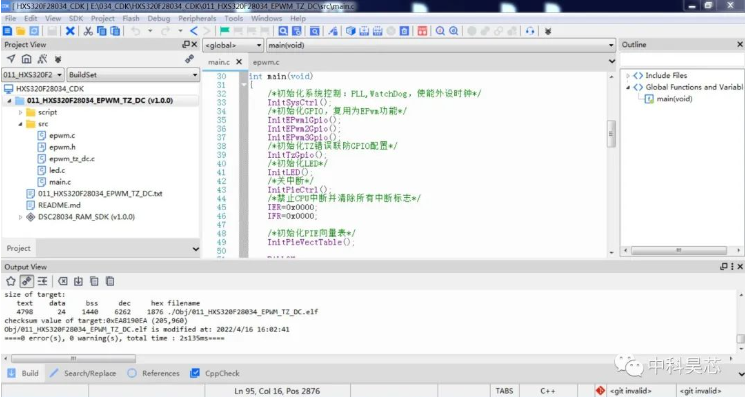Toggle the star pin icon in Output View
This screenshot has height=397, width=745.
tap(10, 281)
